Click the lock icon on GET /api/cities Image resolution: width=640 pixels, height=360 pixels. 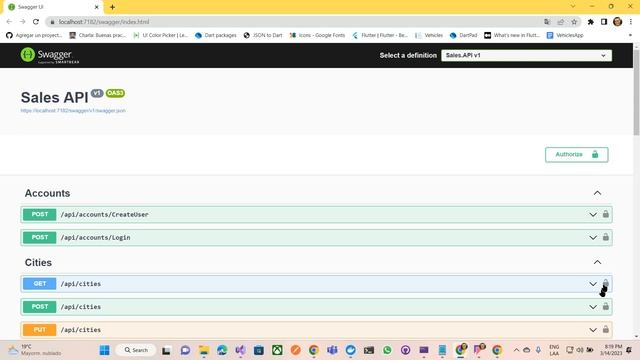click(x=606, y=283)
